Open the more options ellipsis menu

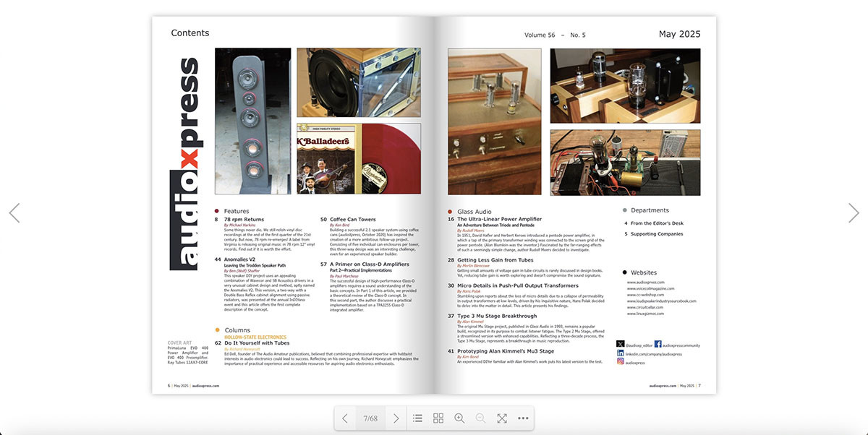[523, 418]
